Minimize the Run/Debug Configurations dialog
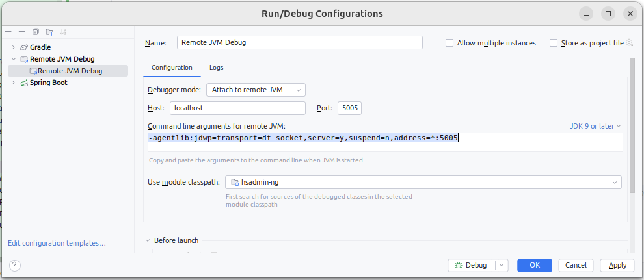644x280 pixels. tap(586, 14)
